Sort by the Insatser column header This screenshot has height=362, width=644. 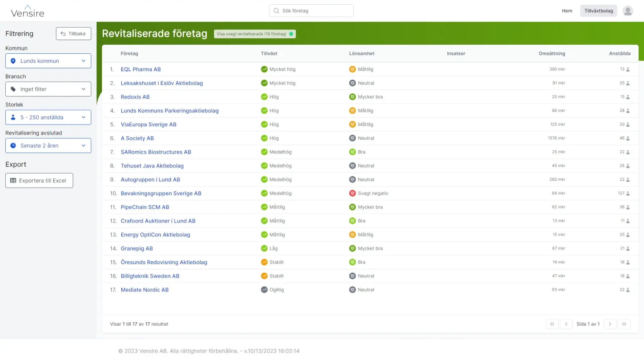coord(456,54)
